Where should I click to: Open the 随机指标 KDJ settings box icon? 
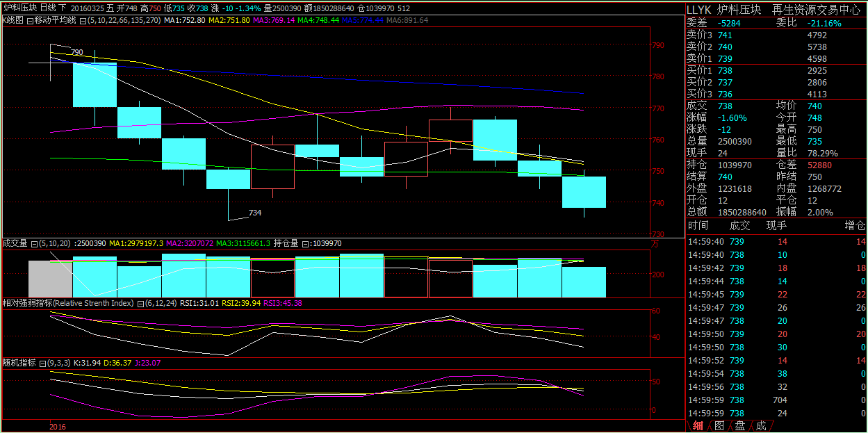point(42,363)
